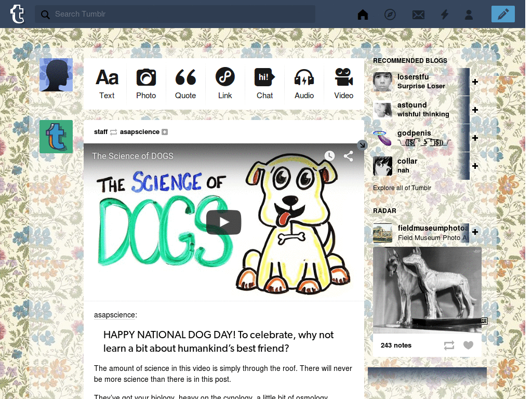
Task: Open the collar recommended blog
Action: click(407, 161)
